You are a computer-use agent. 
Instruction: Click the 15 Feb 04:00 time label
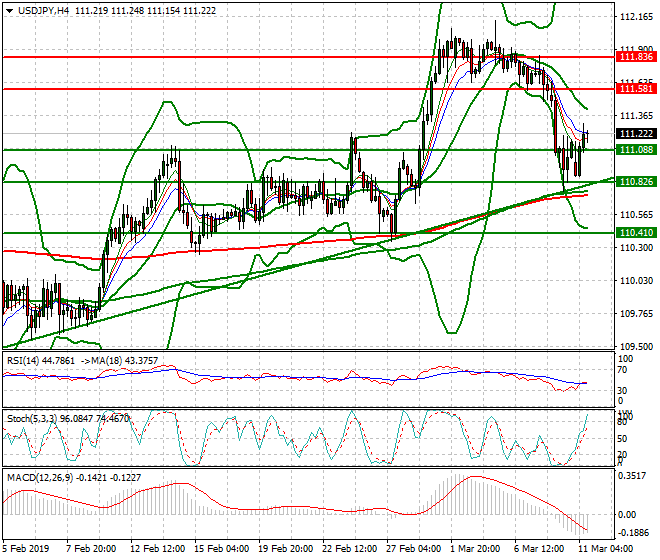tap(222, 549)
